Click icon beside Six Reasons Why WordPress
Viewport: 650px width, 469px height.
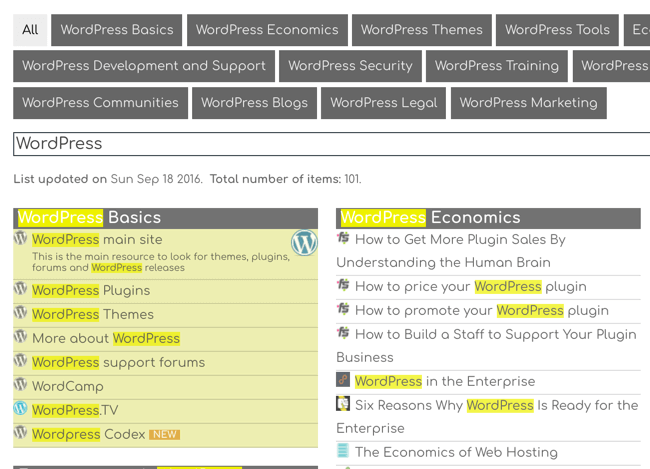[x=343, y=404]
